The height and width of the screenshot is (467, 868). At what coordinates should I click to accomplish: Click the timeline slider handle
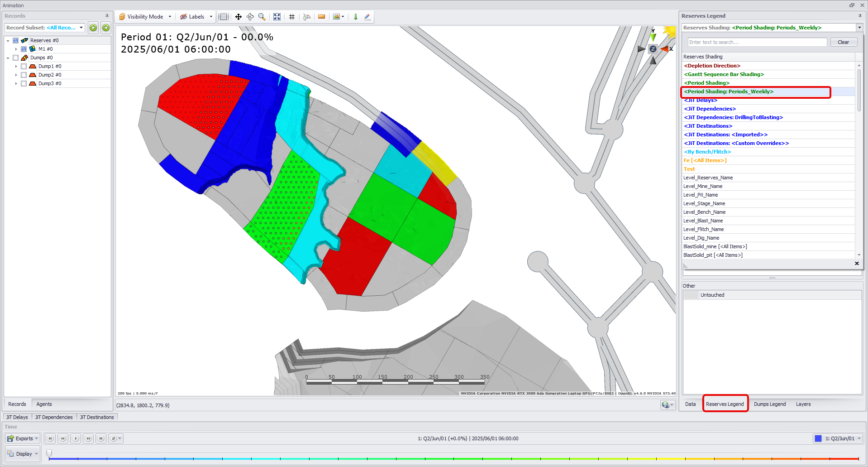49,453
